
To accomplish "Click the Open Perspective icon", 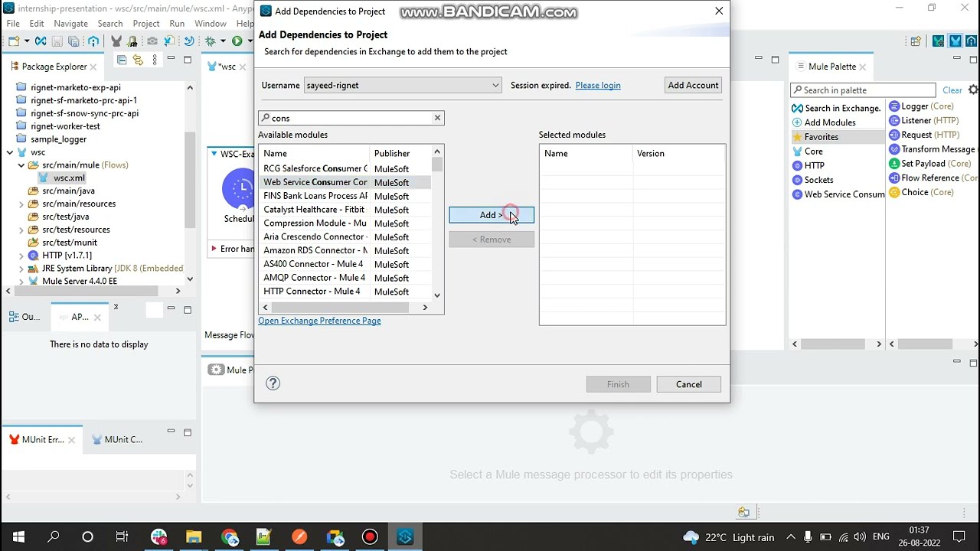I will click(x=916, y=42).
